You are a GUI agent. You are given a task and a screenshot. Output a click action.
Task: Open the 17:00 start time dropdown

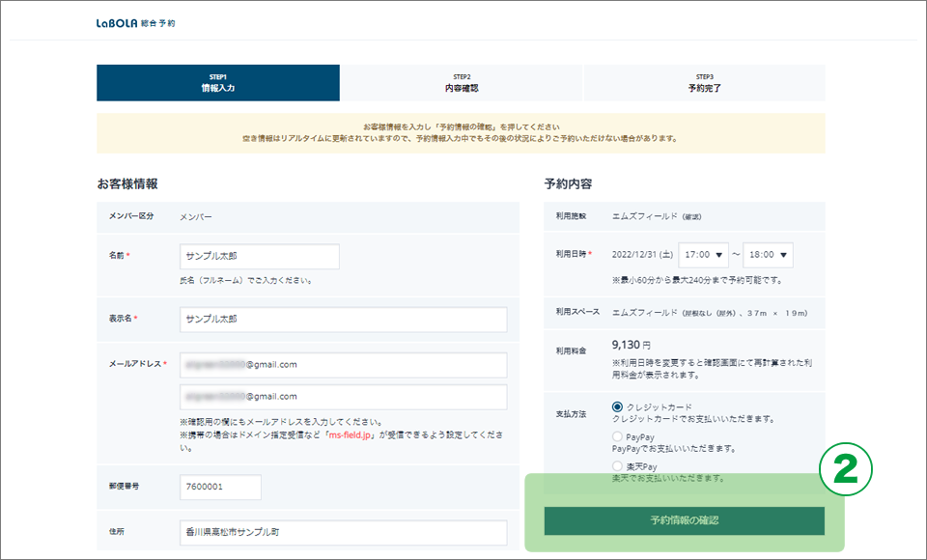tap(705, 255)
